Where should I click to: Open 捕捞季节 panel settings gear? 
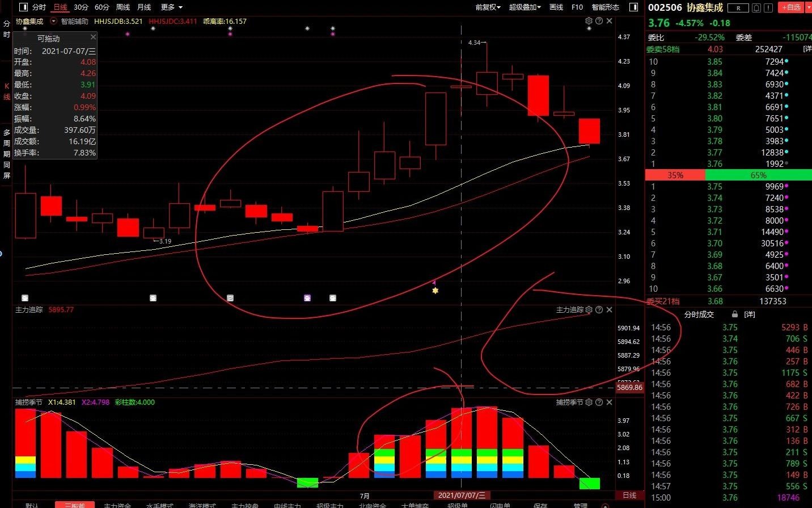coord(589,402)
